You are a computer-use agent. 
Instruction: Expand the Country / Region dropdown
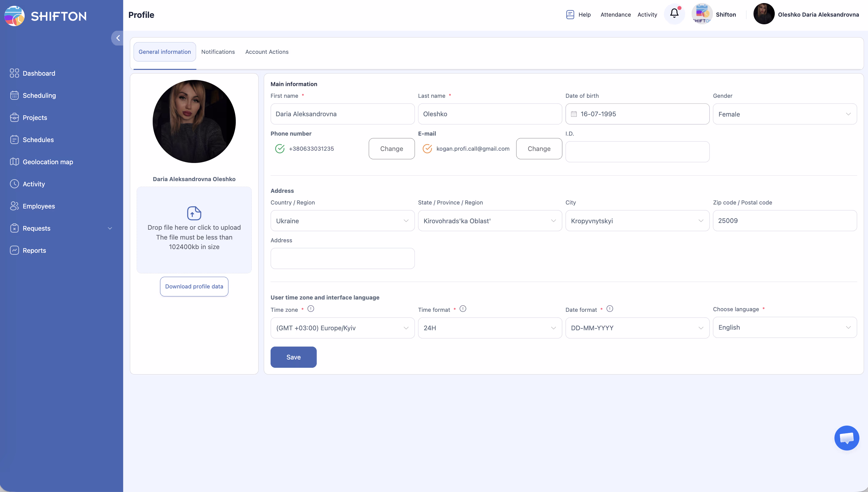coord(342,221)
